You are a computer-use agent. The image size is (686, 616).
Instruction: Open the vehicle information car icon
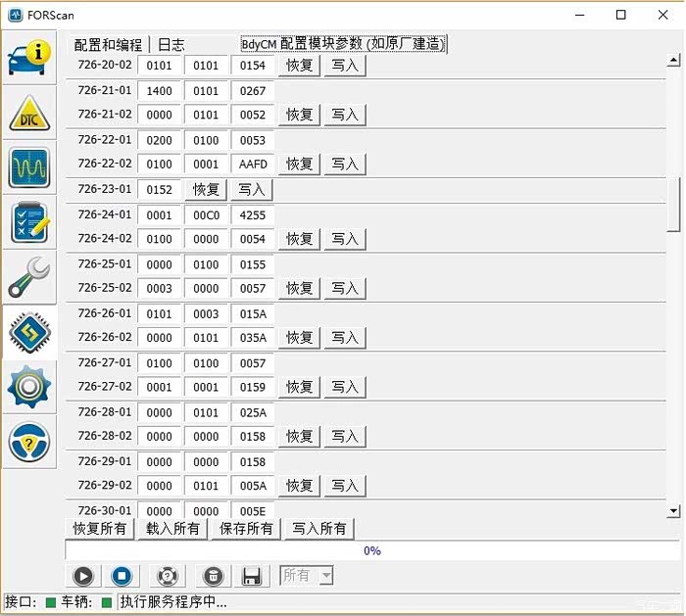29,58
